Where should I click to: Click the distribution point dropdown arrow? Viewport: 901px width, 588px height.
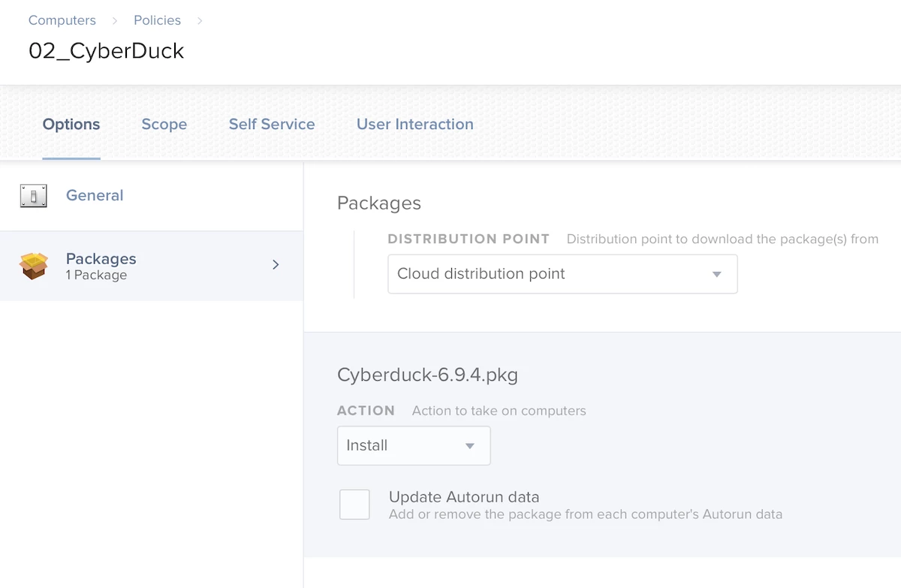coord(716,274)
